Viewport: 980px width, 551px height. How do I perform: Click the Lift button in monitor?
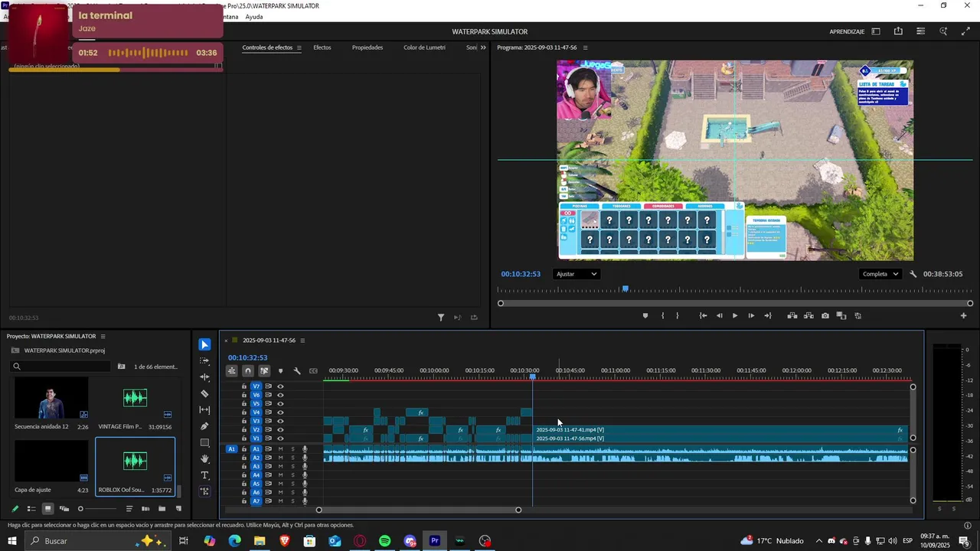(792, 315)
